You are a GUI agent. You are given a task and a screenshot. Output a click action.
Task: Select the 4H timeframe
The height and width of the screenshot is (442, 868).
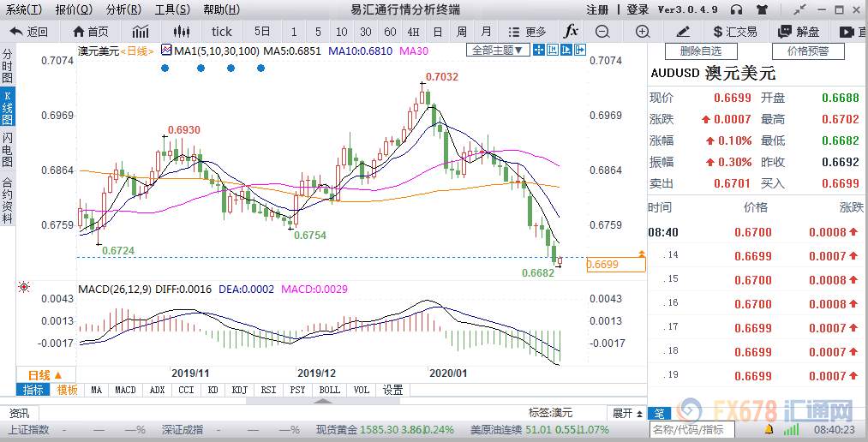coord(412,32)
